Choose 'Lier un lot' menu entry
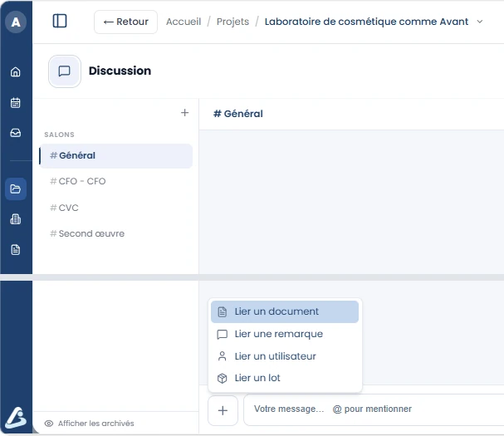This screenshot has width=504, height=436. (285, 378)
